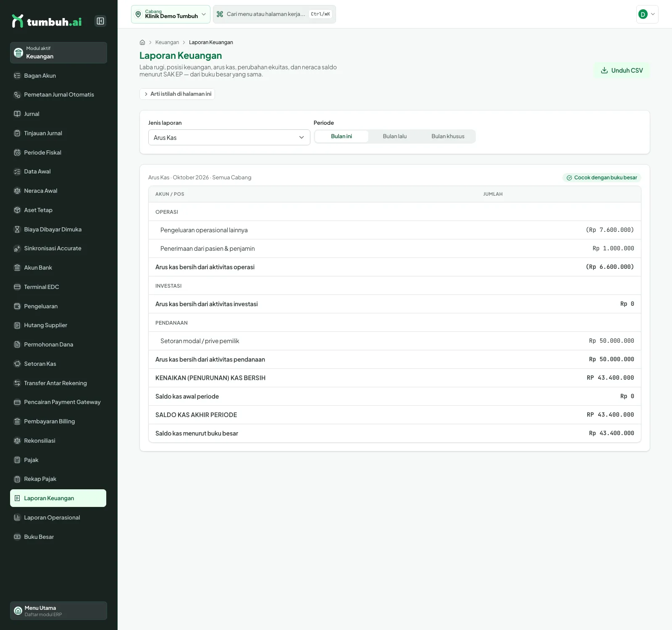
Task: Open the Modul aktif Keuangan switcher
Action: 58,52
